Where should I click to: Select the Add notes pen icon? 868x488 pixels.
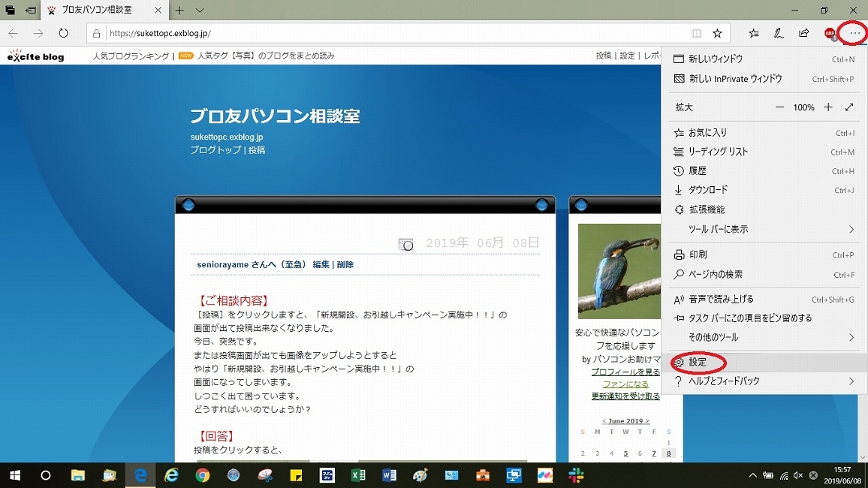[779, 33]
